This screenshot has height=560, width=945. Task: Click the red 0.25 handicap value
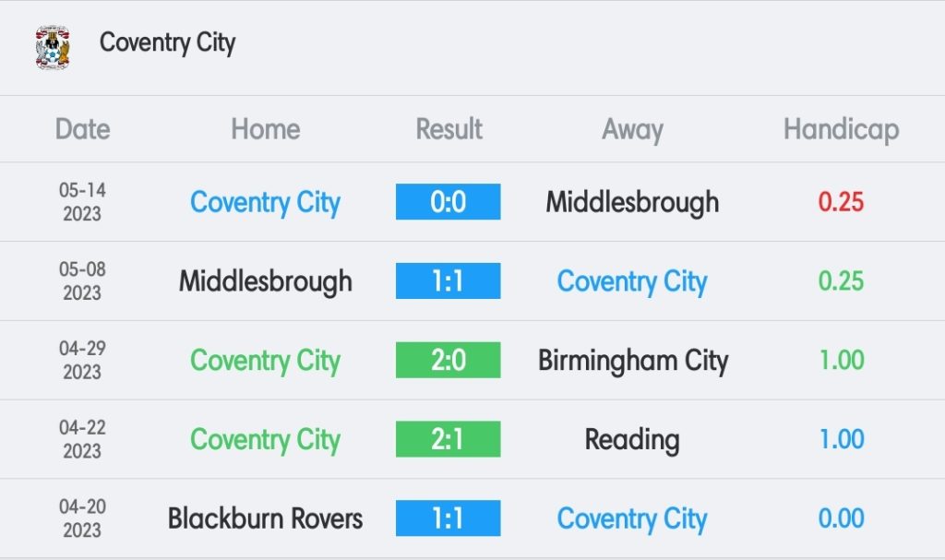click(841, 202)
